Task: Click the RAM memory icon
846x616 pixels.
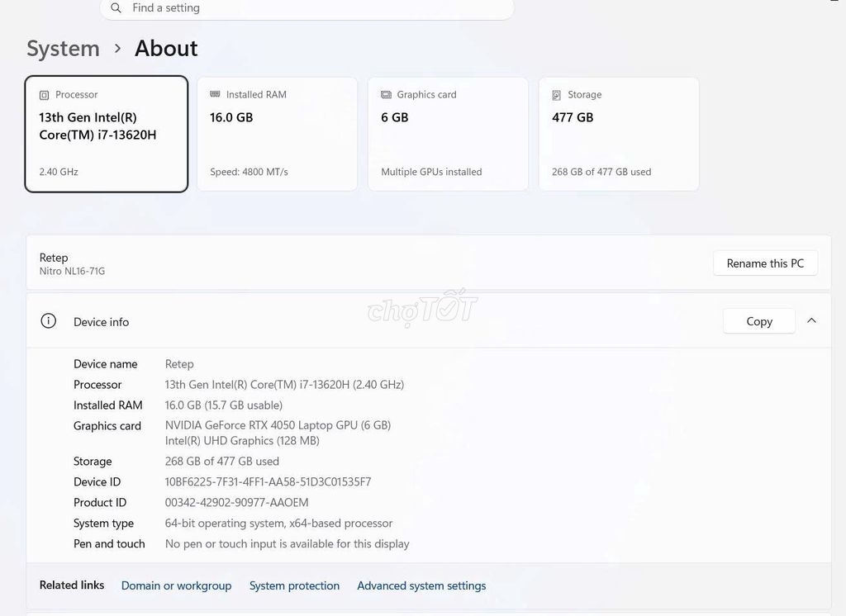Action: tap(215, 94)
